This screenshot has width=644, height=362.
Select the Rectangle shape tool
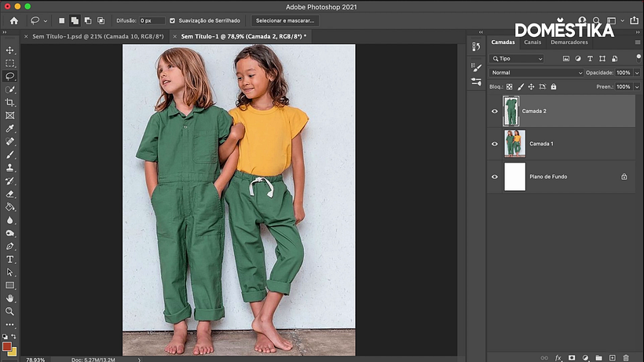pos(10,285)
